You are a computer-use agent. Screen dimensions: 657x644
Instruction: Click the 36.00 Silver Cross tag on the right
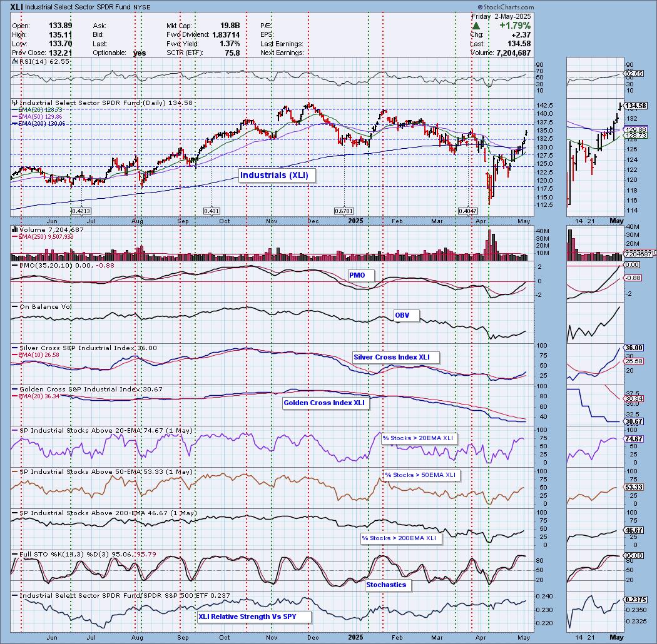point(634,348)
